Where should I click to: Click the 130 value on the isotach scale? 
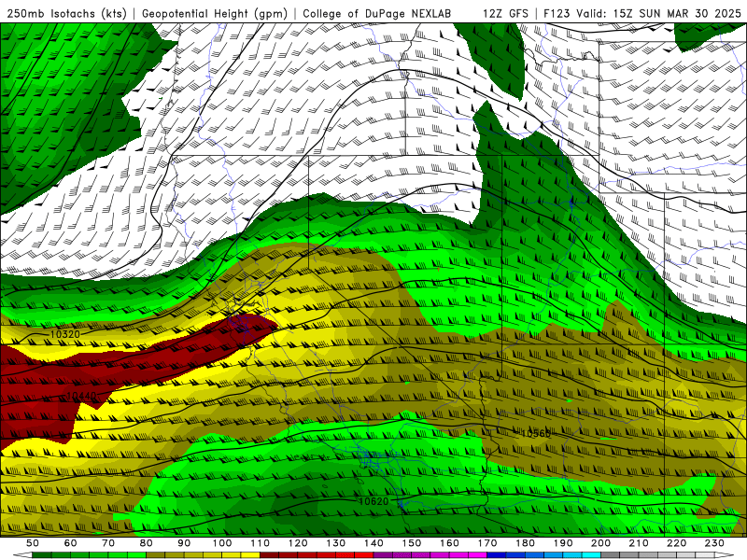click(x=336, y=543)
